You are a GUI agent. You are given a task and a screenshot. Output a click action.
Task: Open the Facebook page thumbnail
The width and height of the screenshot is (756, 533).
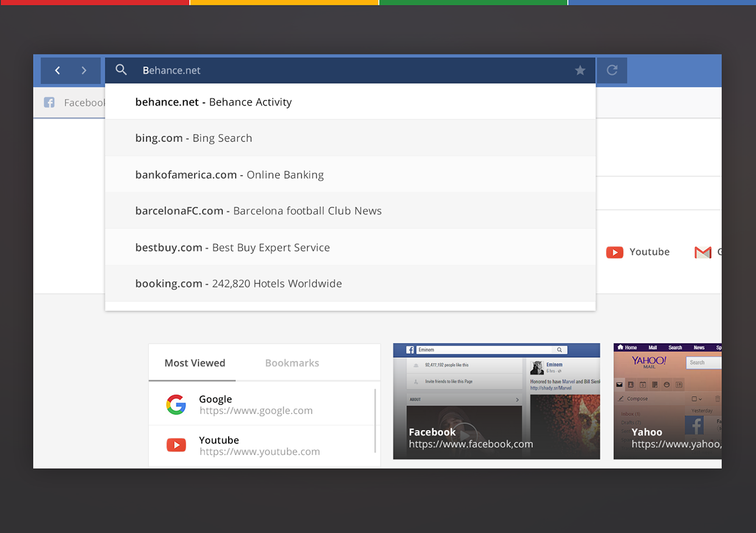[496, 401]
